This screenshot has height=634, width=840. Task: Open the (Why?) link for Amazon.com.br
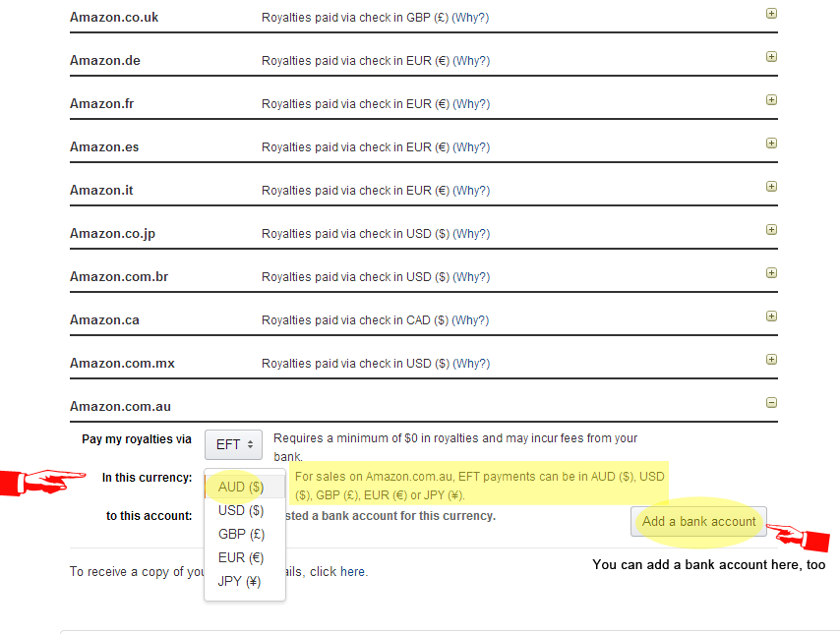coord(471,277)
